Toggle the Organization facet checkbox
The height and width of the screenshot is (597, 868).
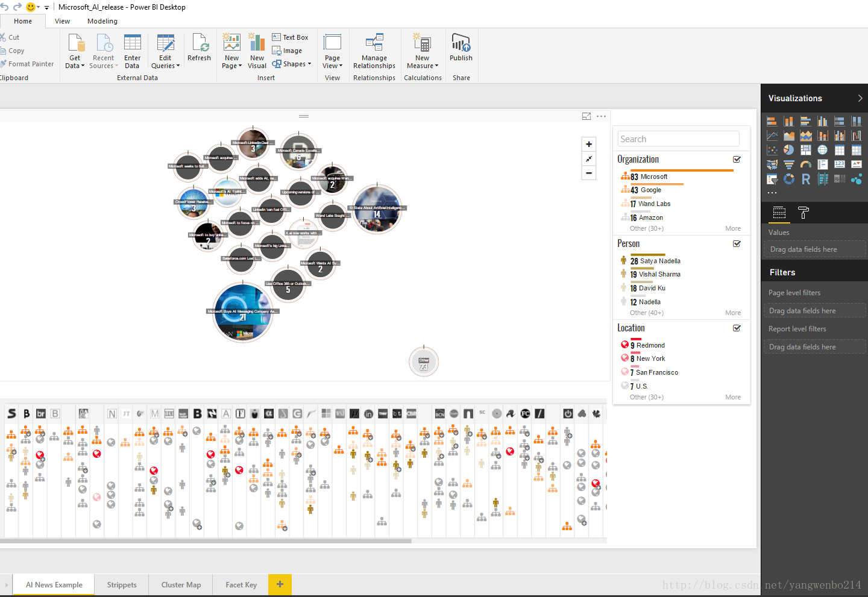click(737, 159)
